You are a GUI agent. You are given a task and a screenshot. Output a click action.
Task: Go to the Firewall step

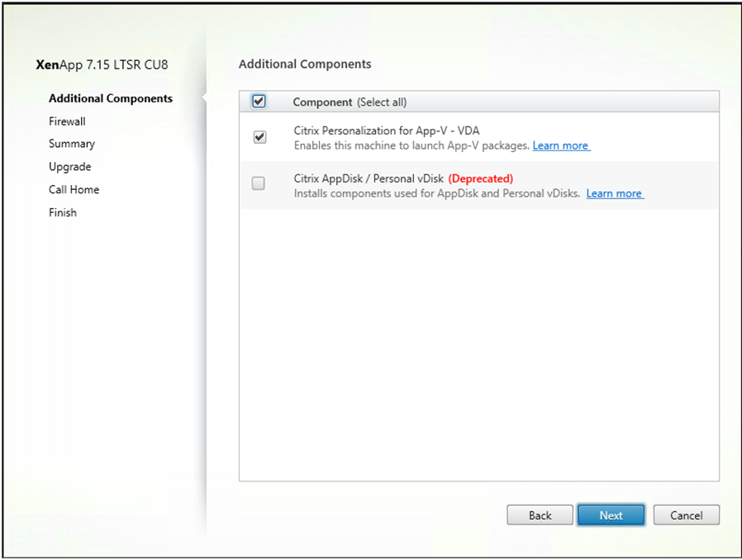[x=67, y=121]
